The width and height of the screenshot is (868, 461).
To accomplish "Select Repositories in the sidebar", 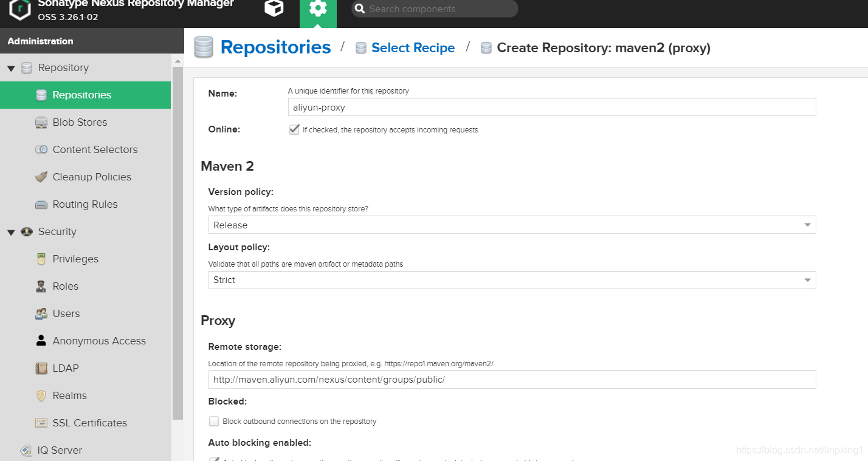I will [85, 95].
